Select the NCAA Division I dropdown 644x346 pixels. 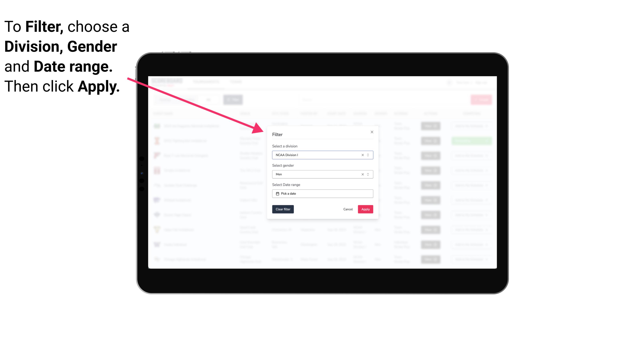322,155
